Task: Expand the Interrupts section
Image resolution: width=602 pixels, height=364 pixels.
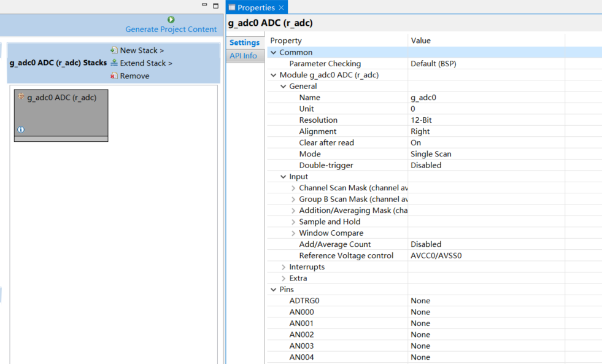Action: [284, 267]
